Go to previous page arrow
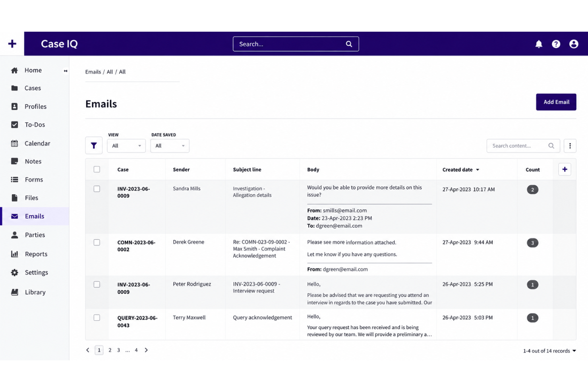The image size is (588, 392). click(88, 350)
